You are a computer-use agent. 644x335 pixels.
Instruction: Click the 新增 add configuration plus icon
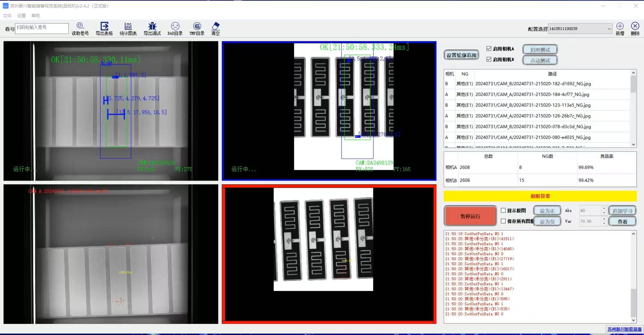[620, 26]
